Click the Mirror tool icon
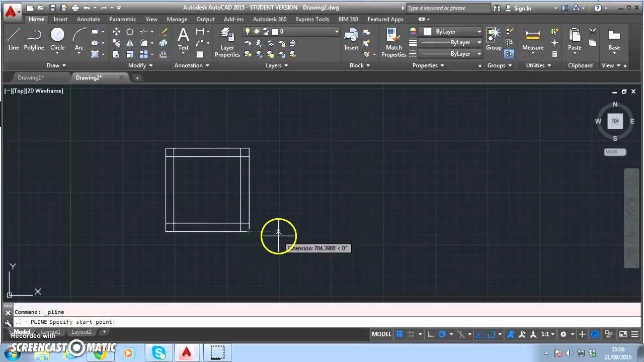This screenshot has width=644, height=362. (x=130, y=43)
